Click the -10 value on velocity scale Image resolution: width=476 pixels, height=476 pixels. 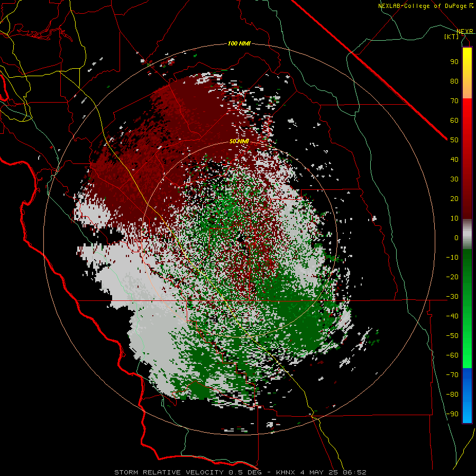coord(452,258)
